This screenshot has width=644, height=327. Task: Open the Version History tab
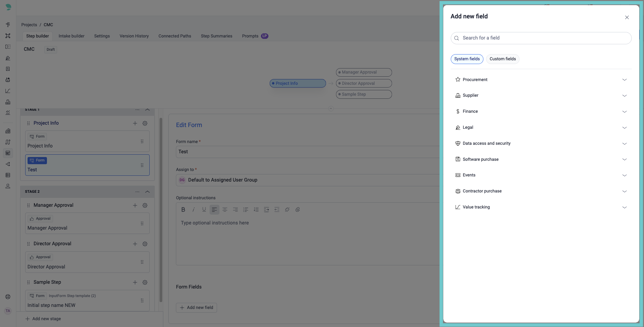click(134, 36)
